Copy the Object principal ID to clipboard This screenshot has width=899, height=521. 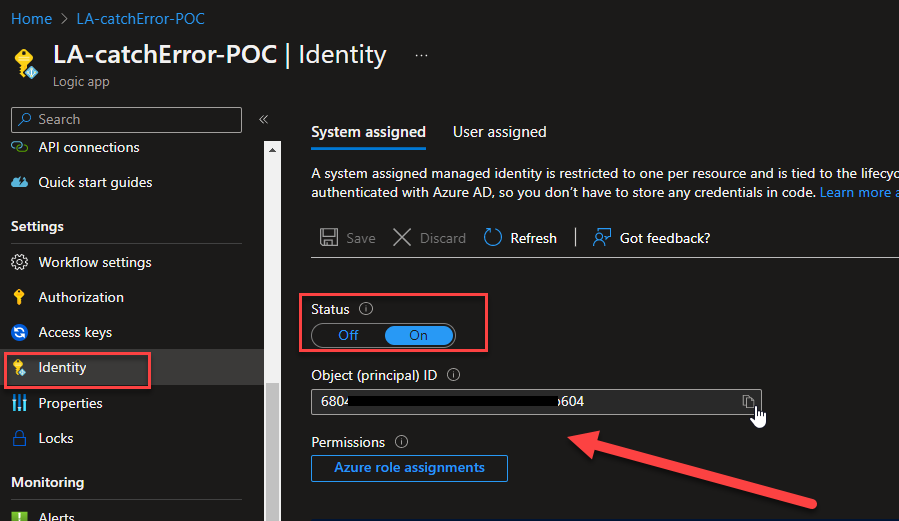[x=747, y=401]
